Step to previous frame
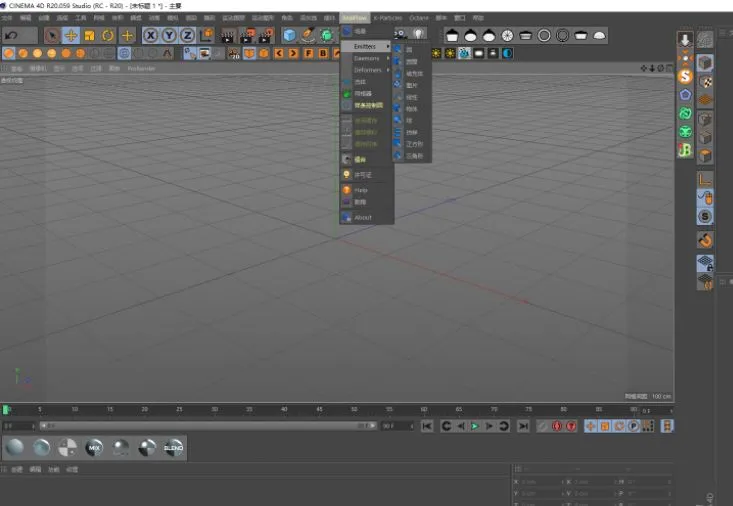 461,426
